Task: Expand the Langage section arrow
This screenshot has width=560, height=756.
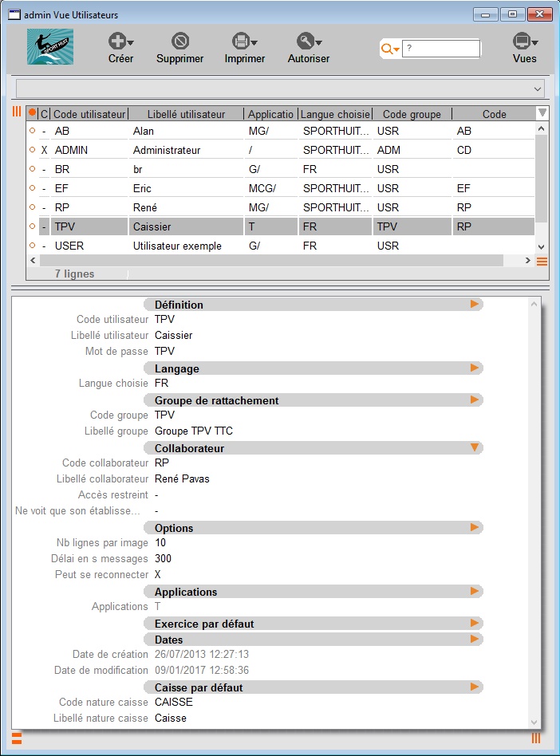Action: tap(474, 368)
